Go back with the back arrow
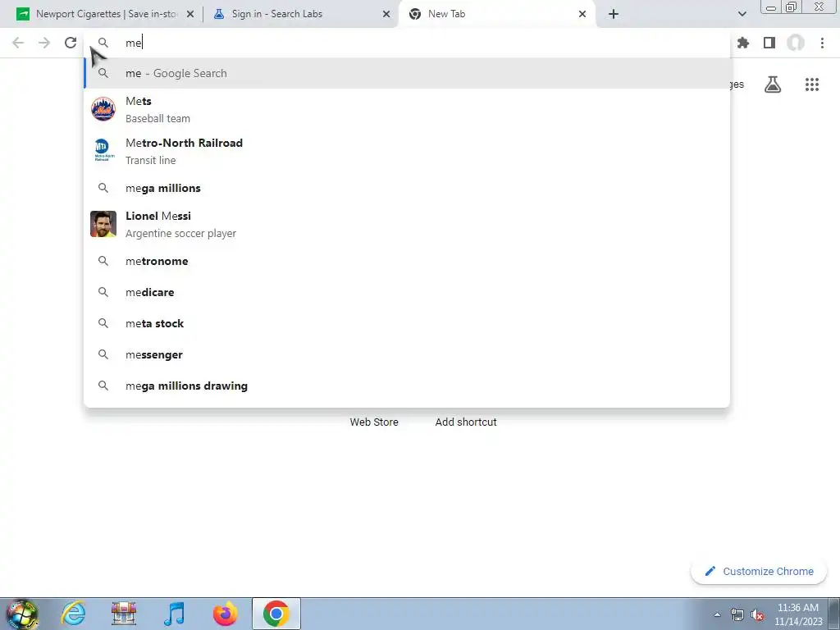This screenshot has width=840, height=630. point(18,43)
